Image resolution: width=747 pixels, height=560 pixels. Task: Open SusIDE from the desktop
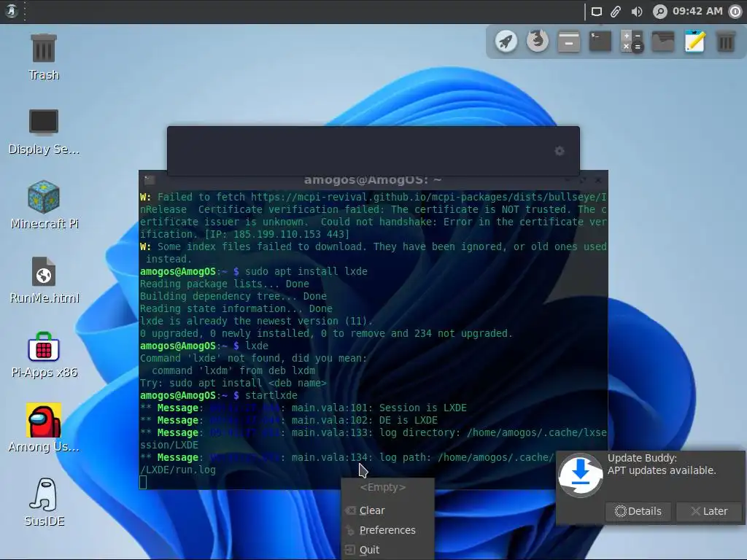(x=44, y=502)
